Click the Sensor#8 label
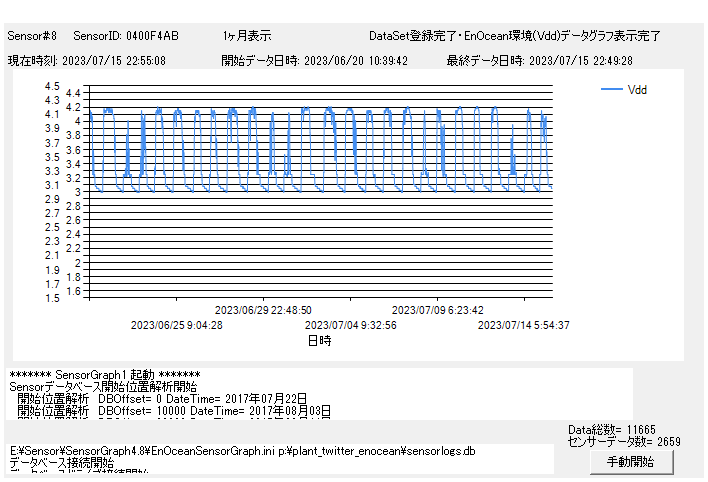Viewport: 708px width, 482px height. 32,36
